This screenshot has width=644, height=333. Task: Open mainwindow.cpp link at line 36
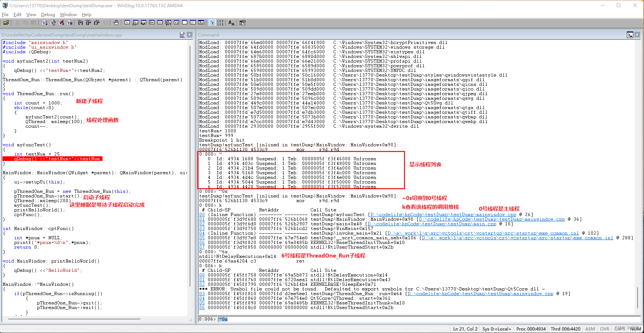(x=492, y=219)
